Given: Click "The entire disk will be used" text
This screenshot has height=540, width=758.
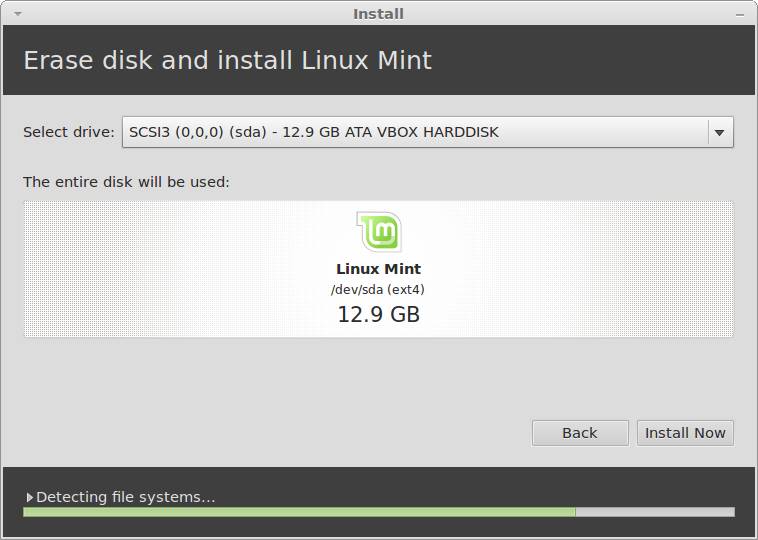Looking at the screenshot, I should pos(126,182).
